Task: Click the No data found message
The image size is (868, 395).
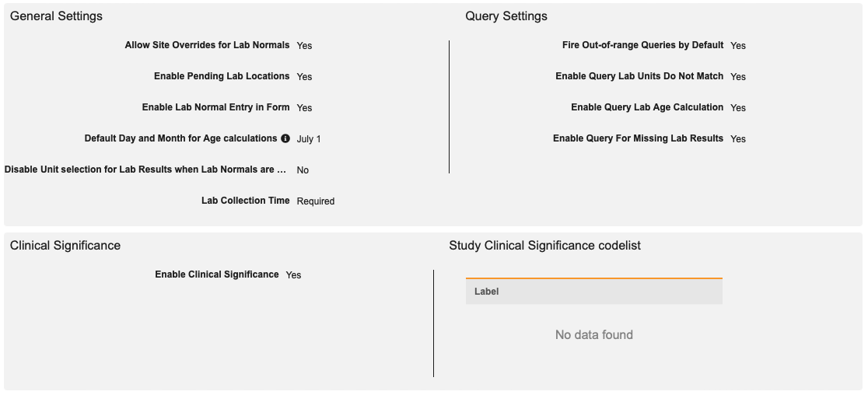Action: [x=594, y=335]
